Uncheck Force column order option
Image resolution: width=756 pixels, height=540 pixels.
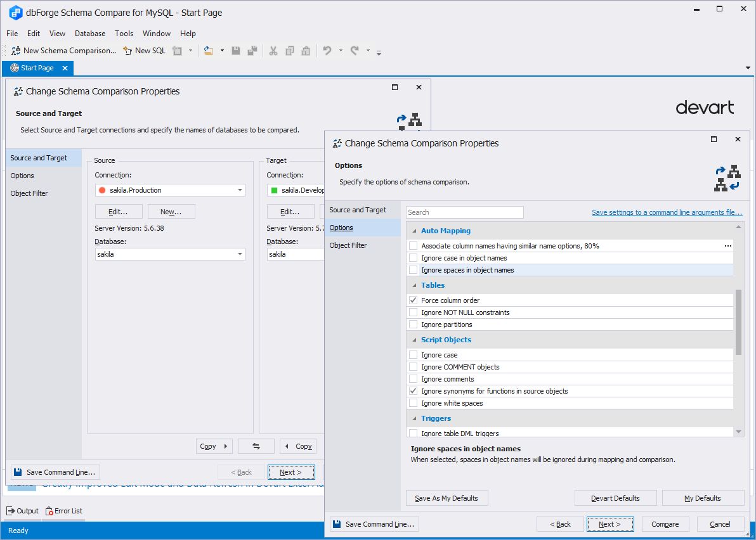tap(413, 300)
